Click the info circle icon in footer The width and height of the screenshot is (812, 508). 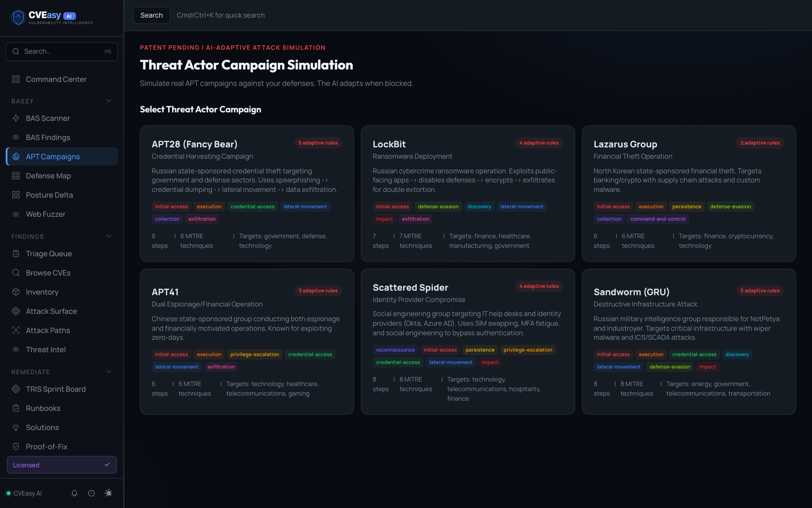tap(91, 493)
